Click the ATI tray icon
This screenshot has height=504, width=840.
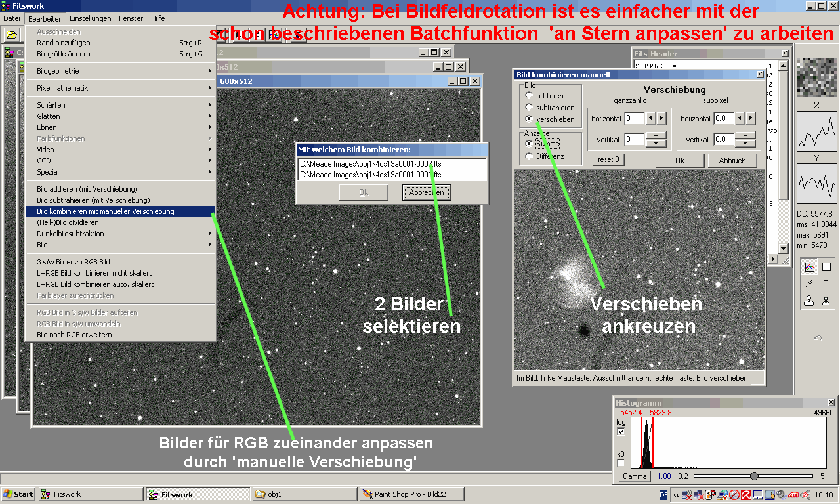[x=792, y=494]
